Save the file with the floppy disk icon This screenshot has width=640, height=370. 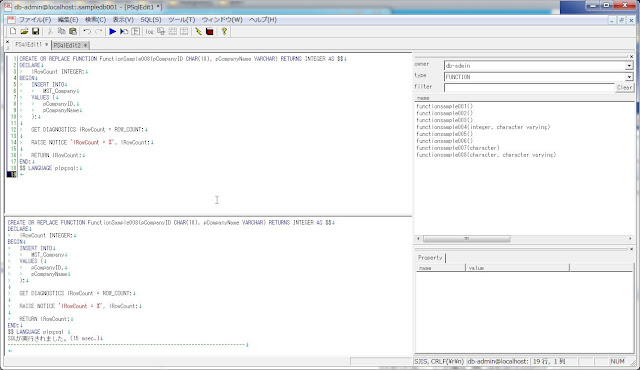36,31
